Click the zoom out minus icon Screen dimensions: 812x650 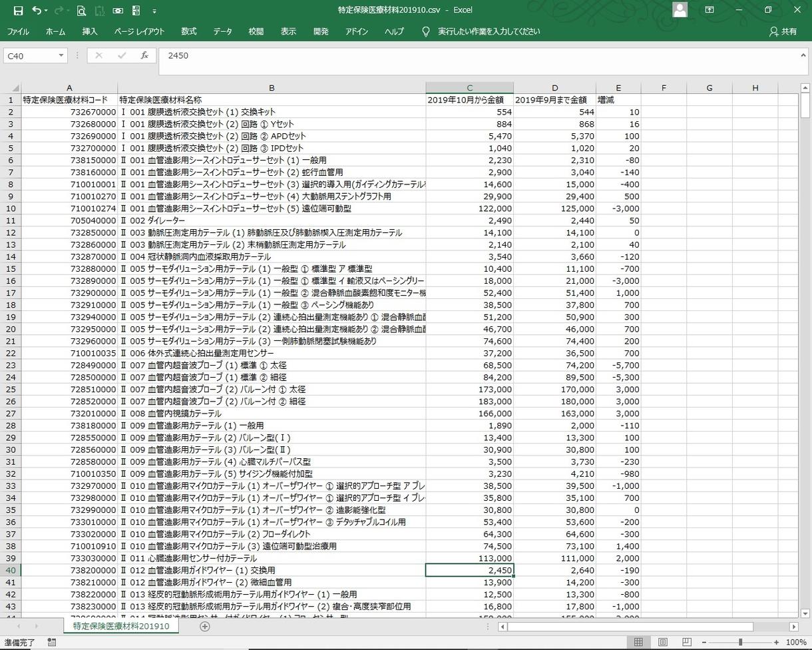click(x=704, y=642)
